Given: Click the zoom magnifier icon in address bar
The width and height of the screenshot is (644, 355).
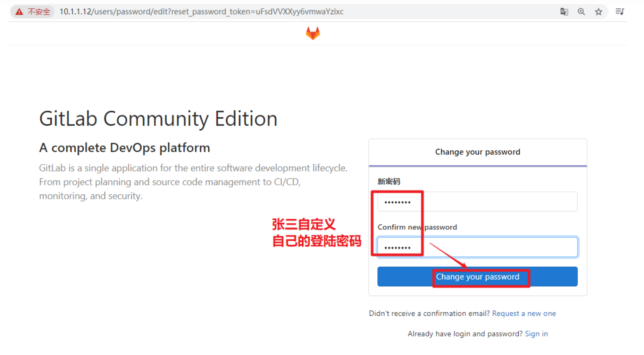Looking at the screenshot, I should pos(581,12).
